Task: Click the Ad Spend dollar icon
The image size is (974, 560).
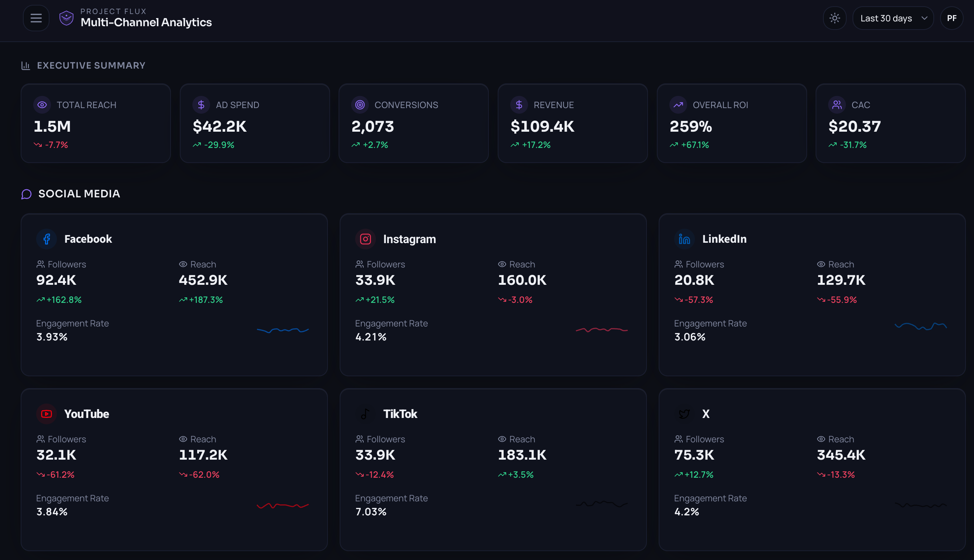Action: point(201,105)
